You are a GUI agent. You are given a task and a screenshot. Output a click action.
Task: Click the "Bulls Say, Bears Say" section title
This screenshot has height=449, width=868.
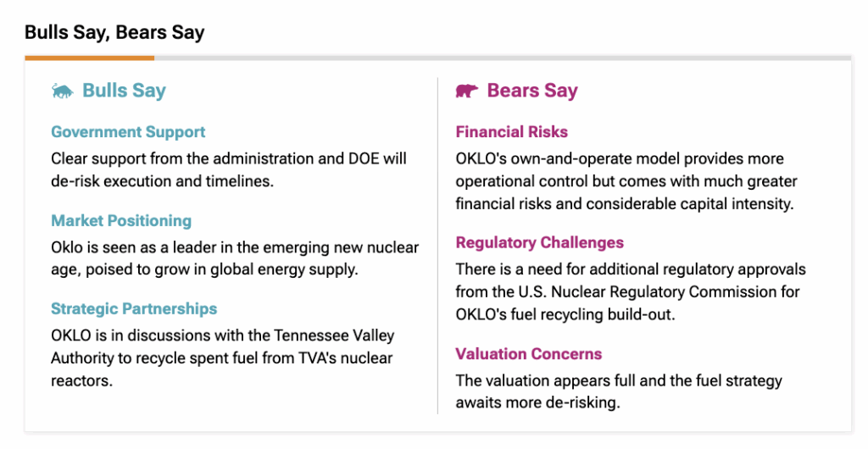click(x=114, y=33)
